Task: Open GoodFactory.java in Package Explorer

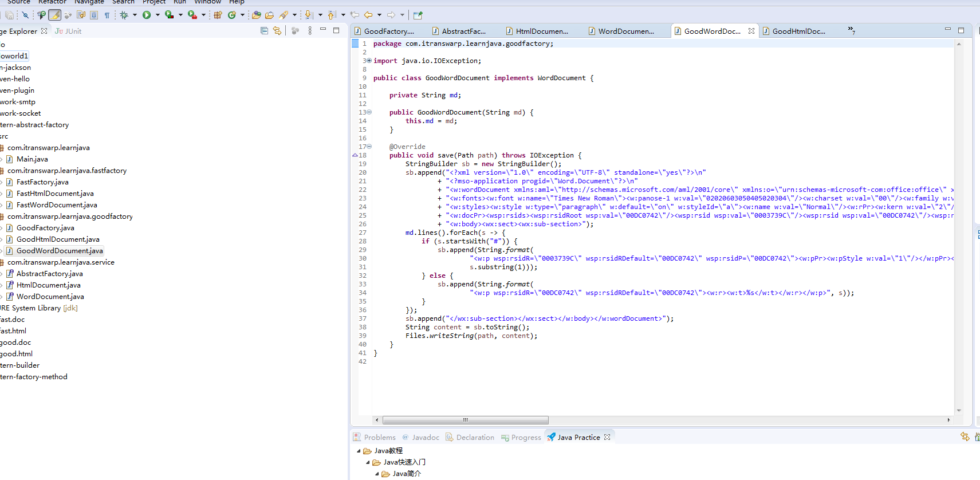Action: [x=45, y=227]
